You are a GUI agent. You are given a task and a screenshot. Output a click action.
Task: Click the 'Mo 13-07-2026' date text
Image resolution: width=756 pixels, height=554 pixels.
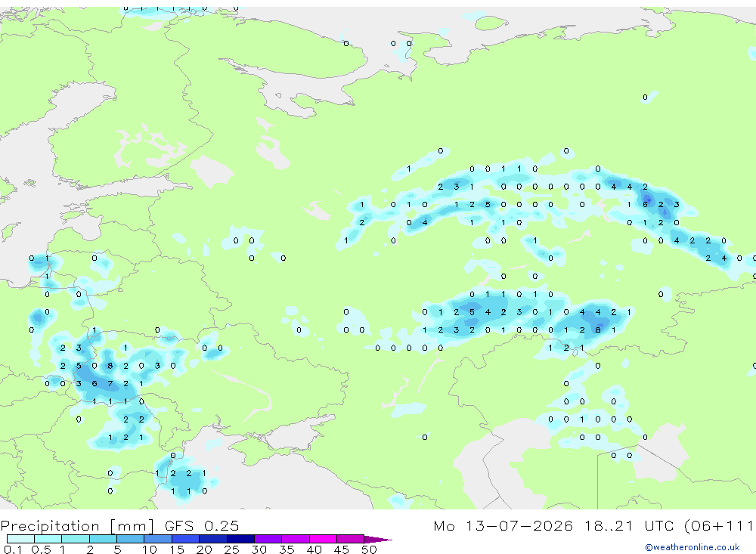(503, 526)
